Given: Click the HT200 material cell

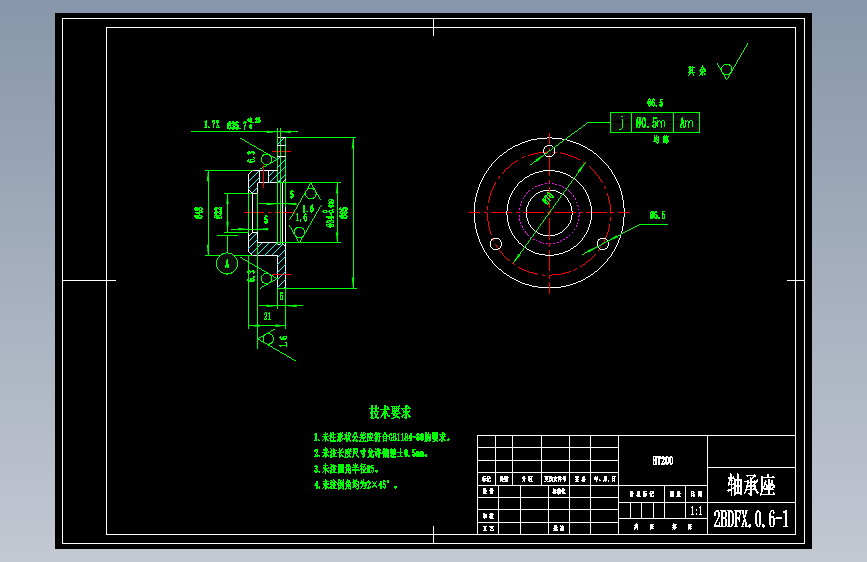Looking at the screenshot, I should click(x=662, y=461).
